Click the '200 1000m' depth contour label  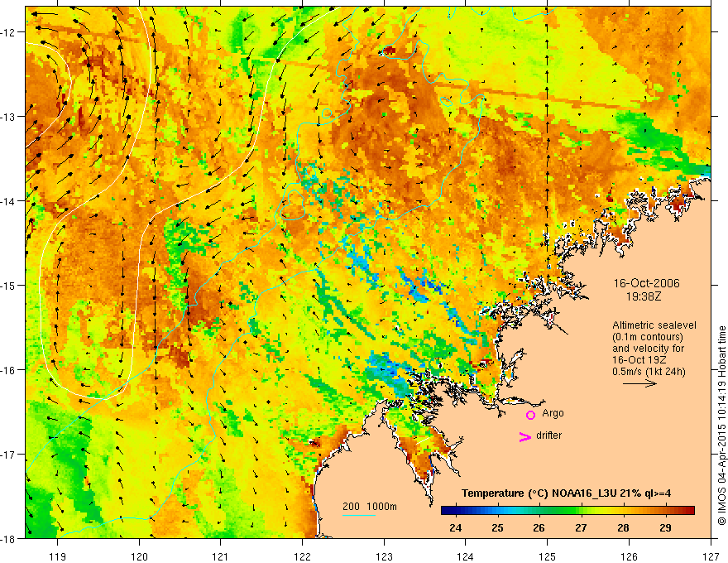pos(370,507)
